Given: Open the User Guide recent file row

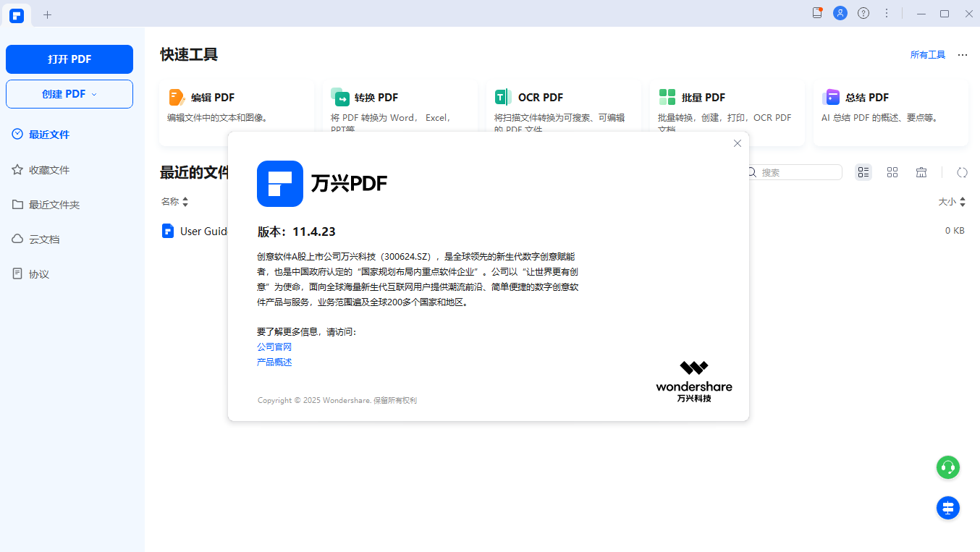Looking at the screenshot, I should [563, 231].
